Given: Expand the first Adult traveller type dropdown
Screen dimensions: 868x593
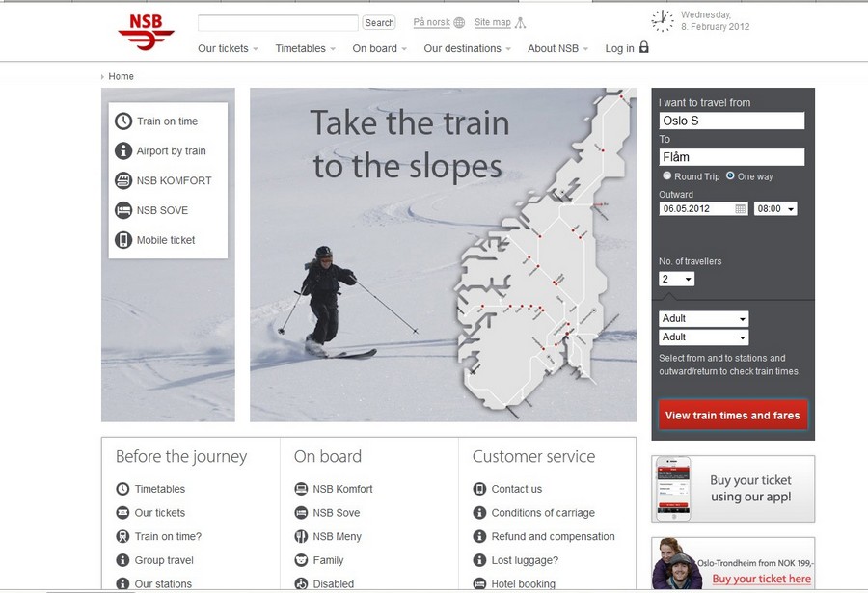Looking at the screenshot, I should click(x=704, y=318).
